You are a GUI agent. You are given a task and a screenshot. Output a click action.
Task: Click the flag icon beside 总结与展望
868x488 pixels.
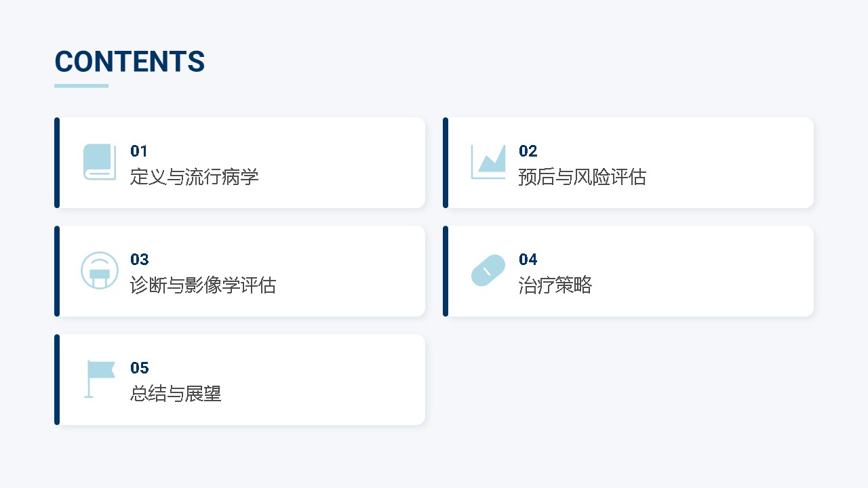[x=100, y=379]
